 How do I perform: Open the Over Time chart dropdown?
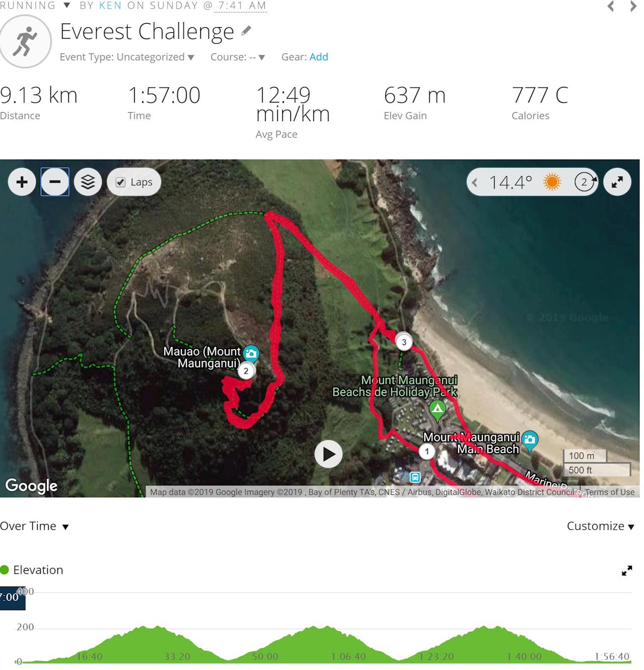(34, 526)
